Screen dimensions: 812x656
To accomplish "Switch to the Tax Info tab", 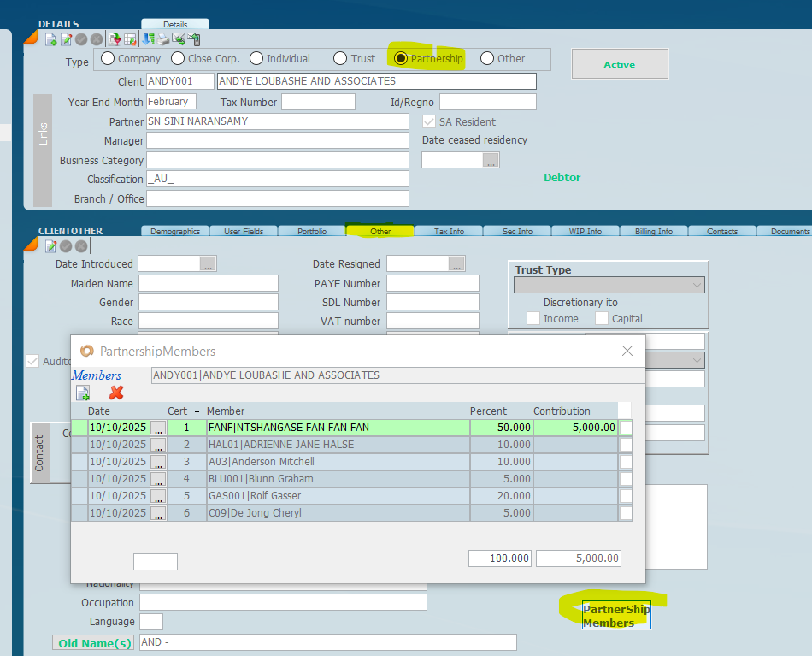I will click(449, 231).
